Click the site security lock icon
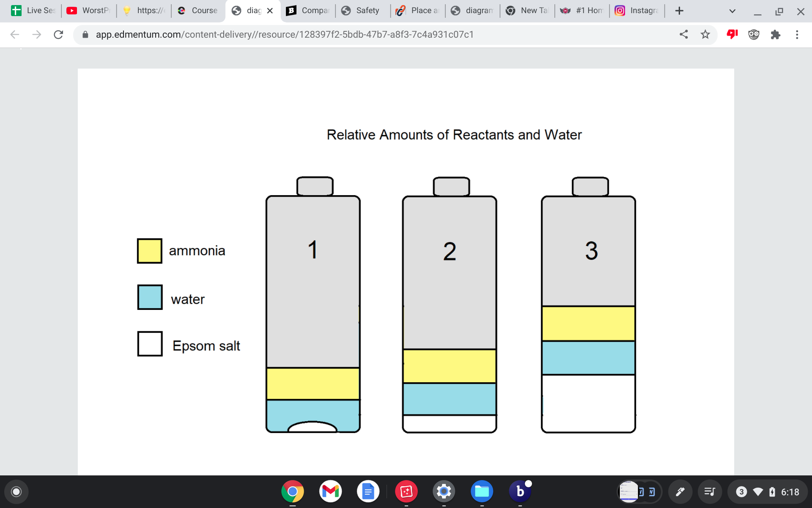The image size is (812, 508). pos(85,35)
